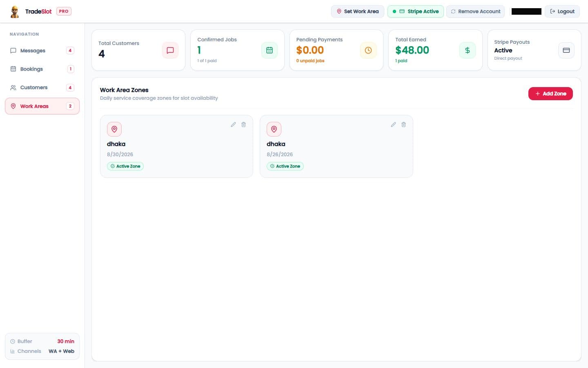This screenshot has height=368, width=588.
Task: Click the Active Zone badge under 8/26/2026
Action: [285, 166]
